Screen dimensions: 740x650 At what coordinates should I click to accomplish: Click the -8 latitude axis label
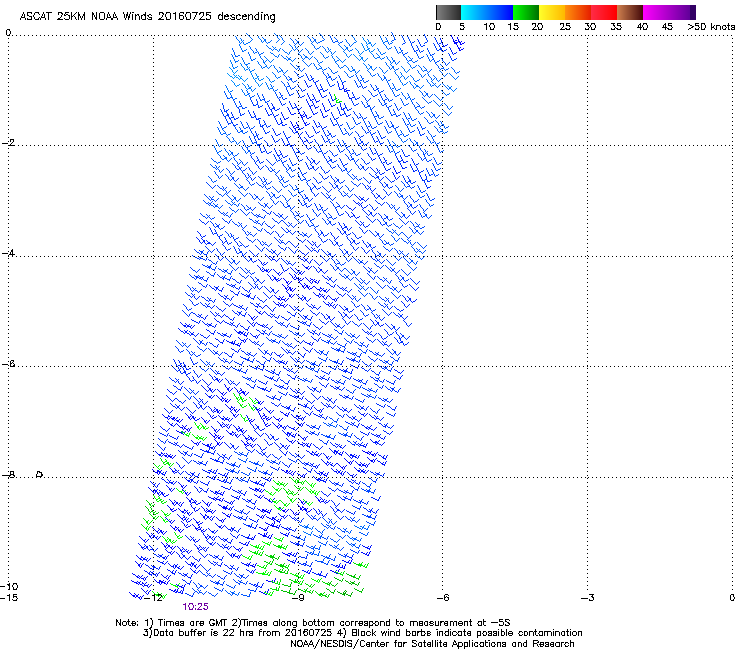pos(8,474)
